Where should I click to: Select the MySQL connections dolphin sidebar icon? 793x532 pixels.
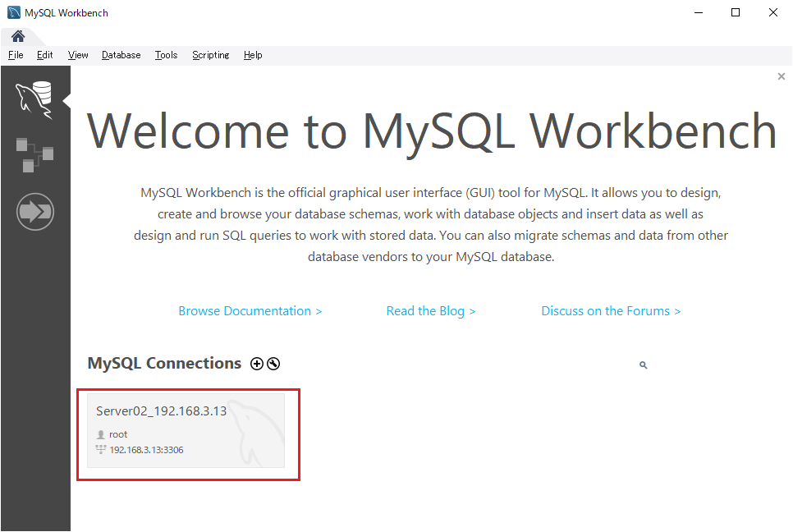coord(34,99)
